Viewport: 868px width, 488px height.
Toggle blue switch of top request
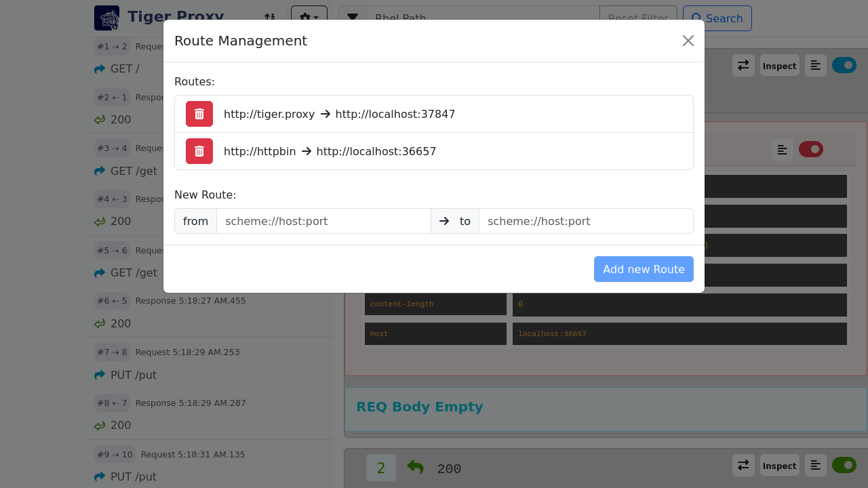pos(844,65)
